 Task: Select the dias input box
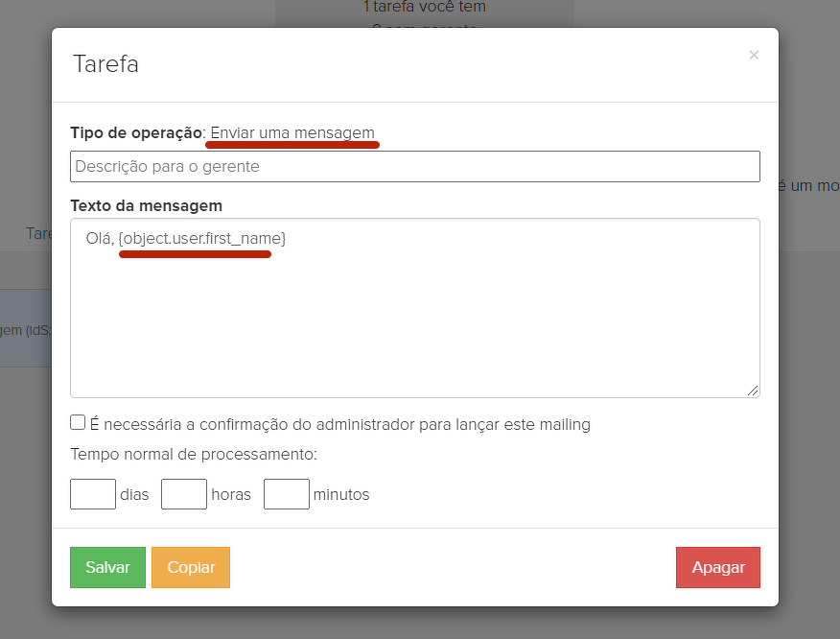(x=93, y=494)
